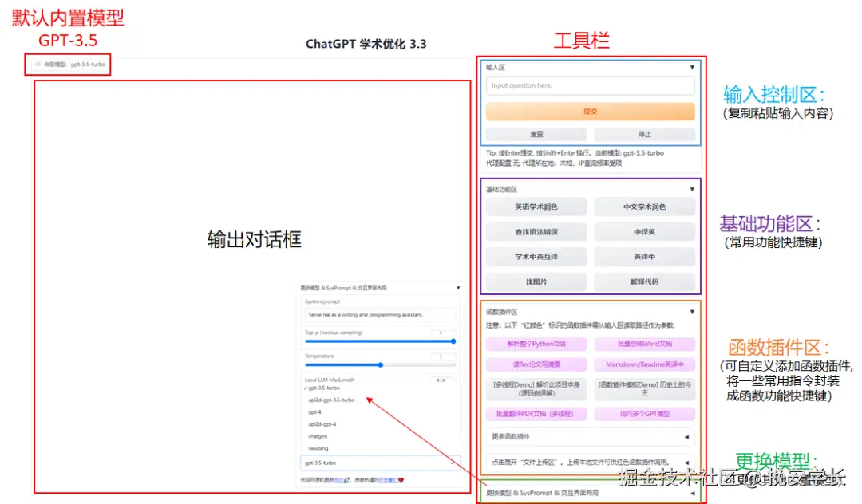Click the 解释代码 button
This screenshot has width=862, height=504.
coord(644,282)
